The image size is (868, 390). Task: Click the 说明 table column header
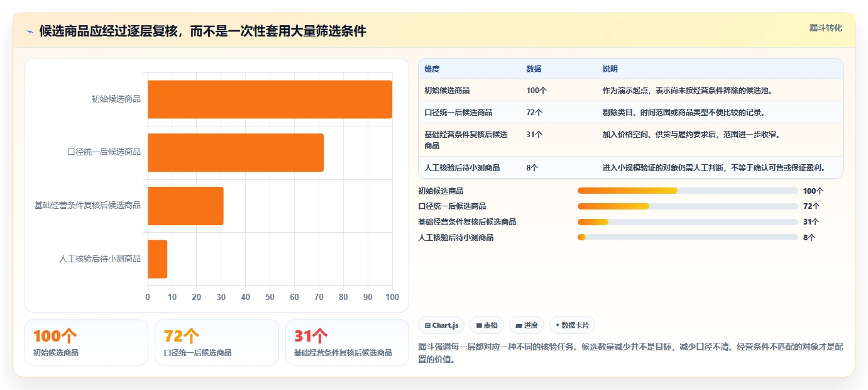610,69
